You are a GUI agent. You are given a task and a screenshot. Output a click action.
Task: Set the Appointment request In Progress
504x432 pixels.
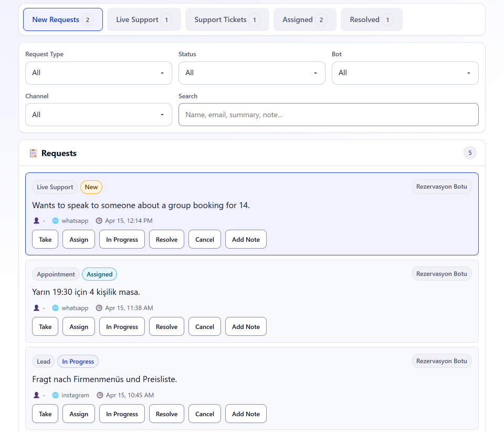[x=122, y=326]
